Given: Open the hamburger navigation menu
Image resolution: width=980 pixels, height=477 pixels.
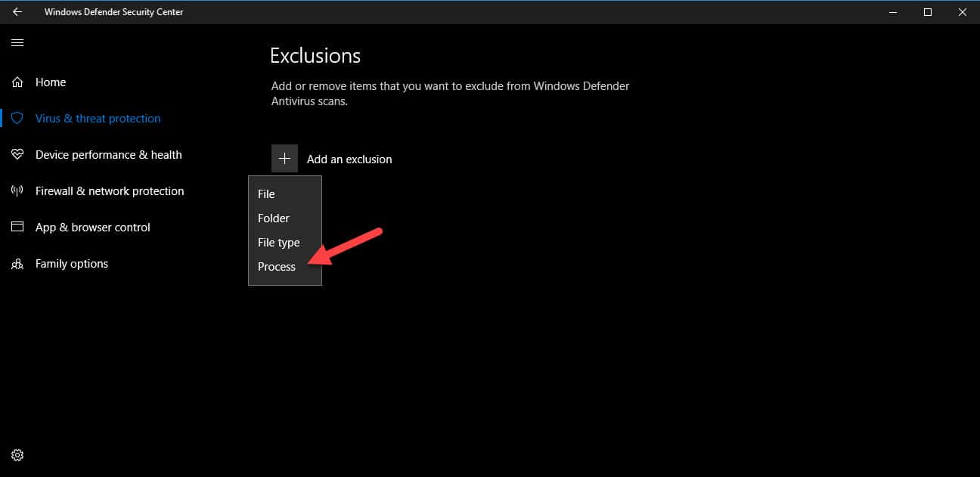Looking at the screenshot, I should (17, 43).
